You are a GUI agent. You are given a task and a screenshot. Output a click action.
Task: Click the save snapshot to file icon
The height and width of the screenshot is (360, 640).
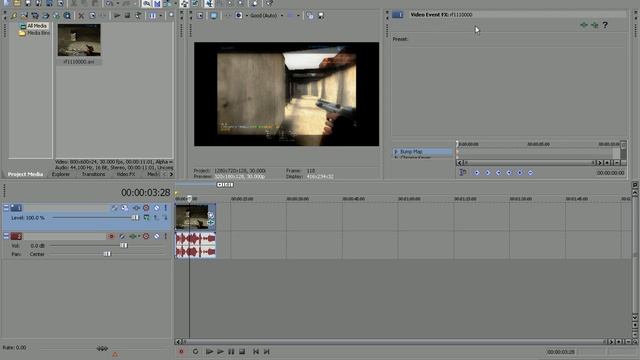pos(321,16)
